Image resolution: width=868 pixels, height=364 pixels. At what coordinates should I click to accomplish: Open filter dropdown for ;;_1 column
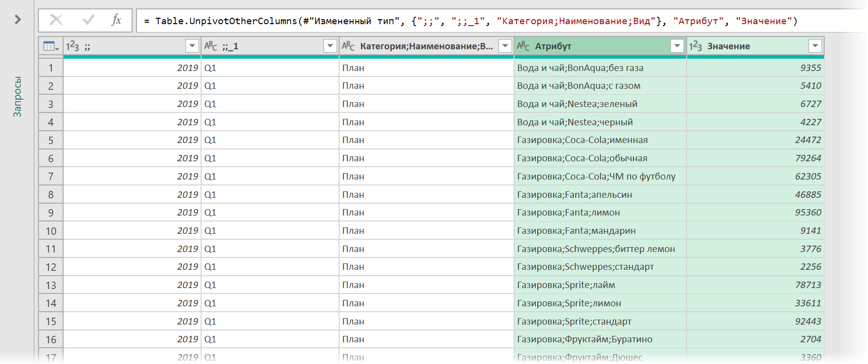(x=330, y=46)
